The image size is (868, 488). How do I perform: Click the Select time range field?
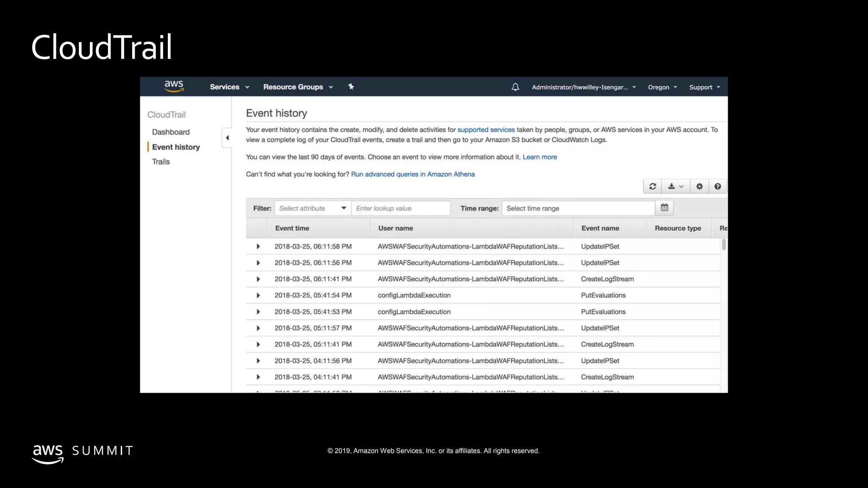coord(579,208)
